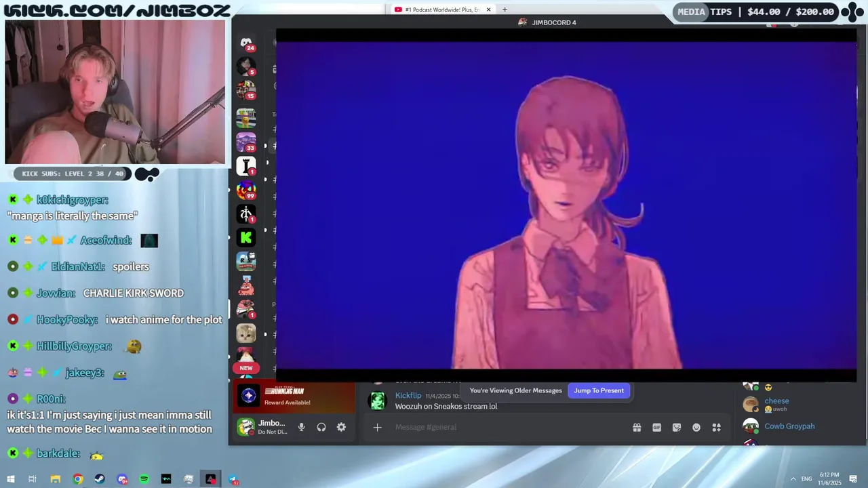
Task: Open the sticker picker
Action: pyautogui.click(x=676, y=427)
